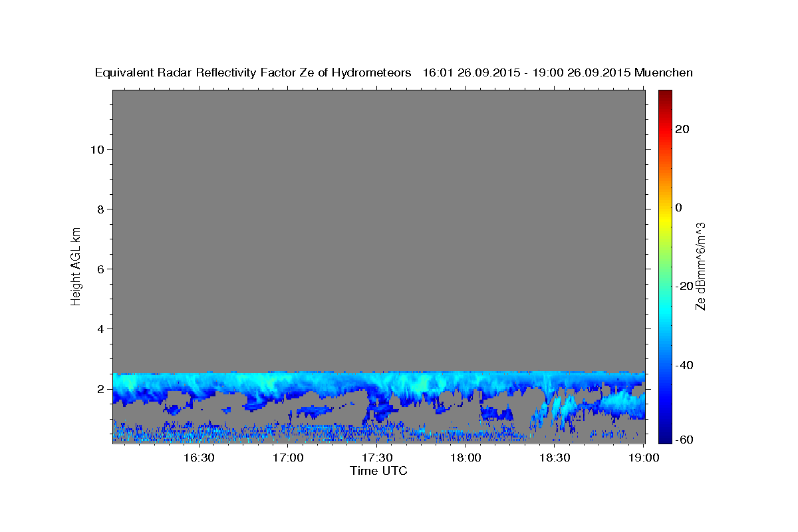
Task: Click the 16:30 time tick label
Action: pyautogui.click(x=199, y=458)
